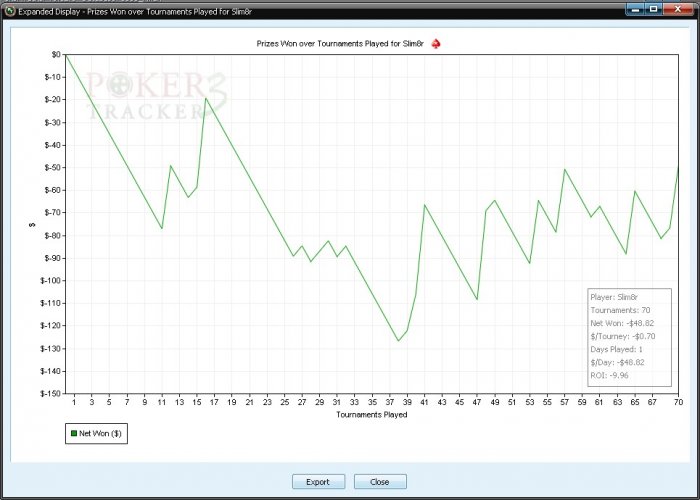700x500 pixels.
Task: Click the chart title text for Slim8r
Action: (x=340, y=44)
